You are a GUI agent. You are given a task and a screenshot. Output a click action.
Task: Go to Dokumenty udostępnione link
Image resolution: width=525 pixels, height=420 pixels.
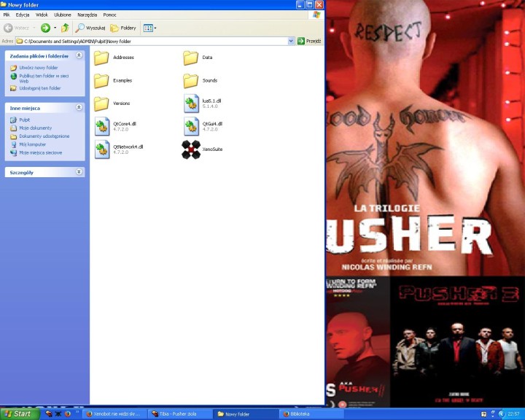[x=44, y=136]
